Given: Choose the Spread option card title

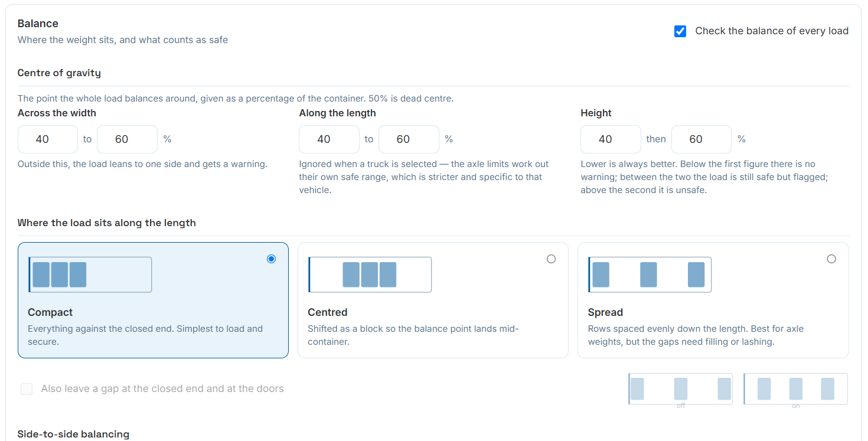Looking at the screenshot, I should pyautogui.click(x=605, y=312).
